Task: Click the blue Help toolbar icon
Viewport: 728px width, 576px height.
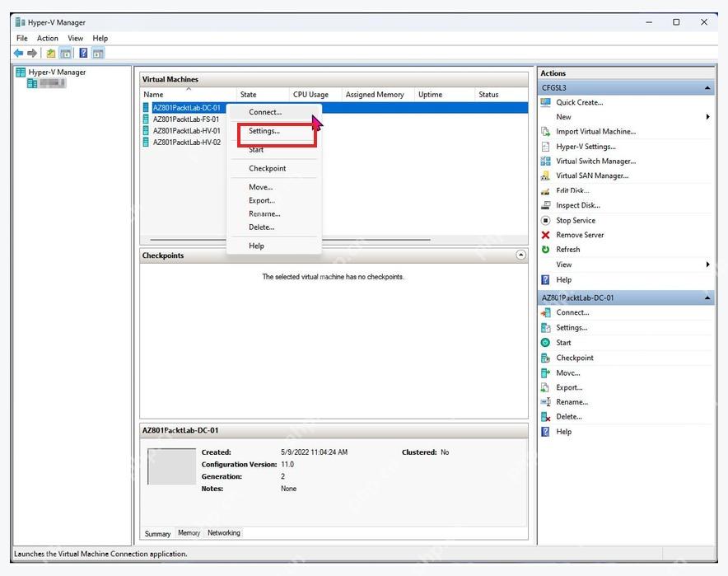Action: point(83,53)
